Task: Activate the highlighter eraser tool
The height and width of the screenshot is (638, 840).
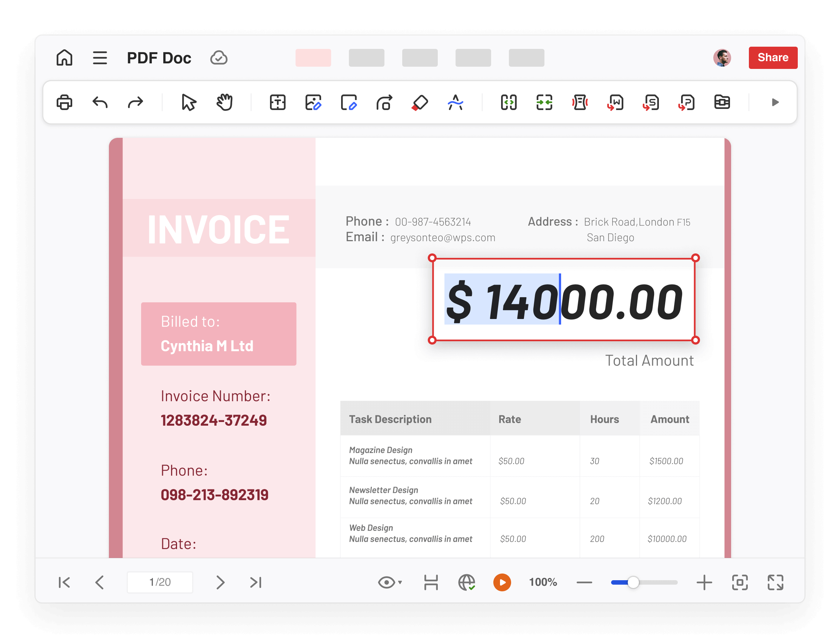Action: (x=420, y=102)
